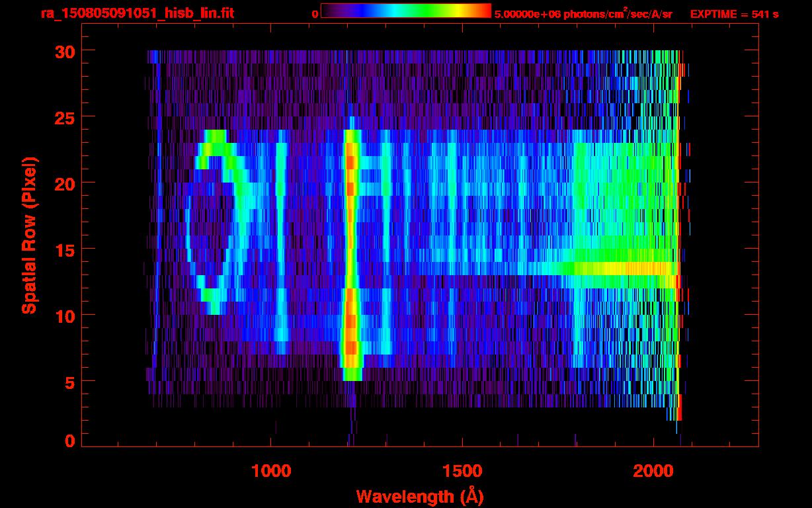This screenshot has width=812, height=508.
Task: Click the Spatial Row (Pixel) axis title
Action: pyautogui.click(x=30, y=235)
